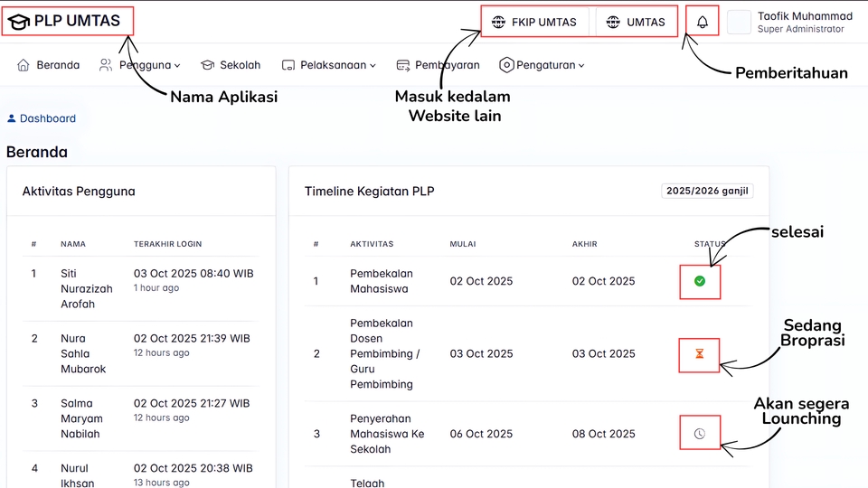The height and width of the screenshot is (488, 868).
Task: Click the person icon beside Dashboard
Action: coord(11,118)
